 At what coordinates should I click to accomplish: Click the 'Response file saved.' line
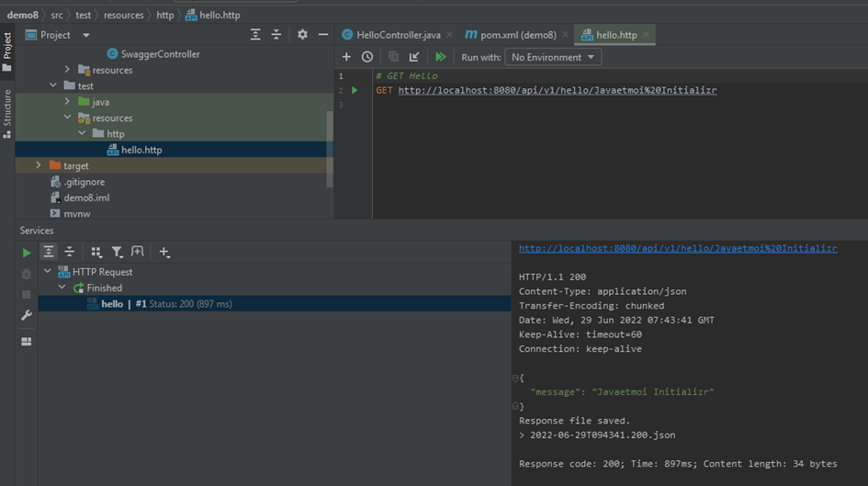575,421
